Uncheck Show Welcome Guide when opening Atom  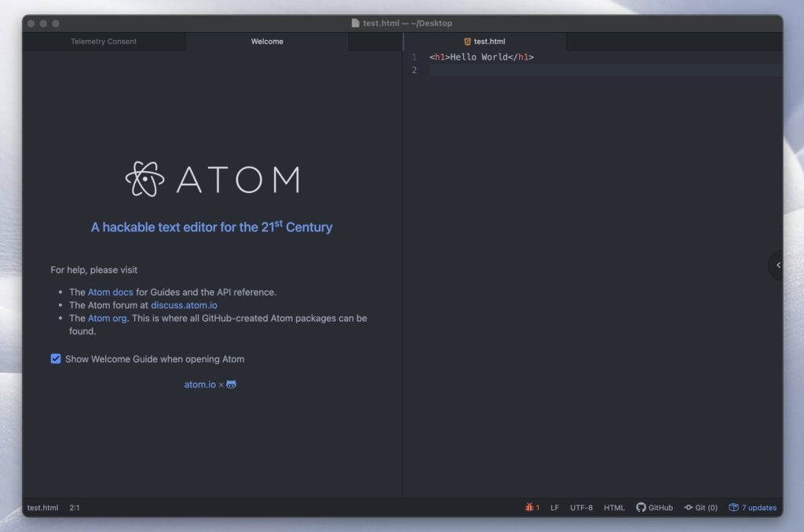56,359
